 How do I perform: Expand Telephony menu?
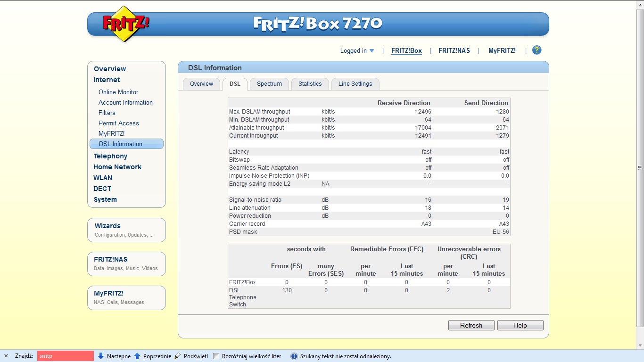tap(110, 156)
